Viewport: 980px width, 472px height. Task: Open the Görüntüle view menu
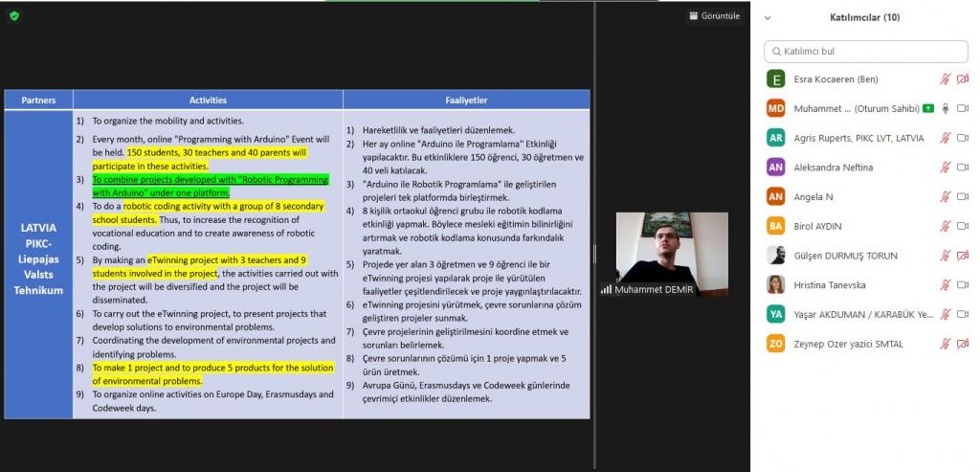click(714, 16)
